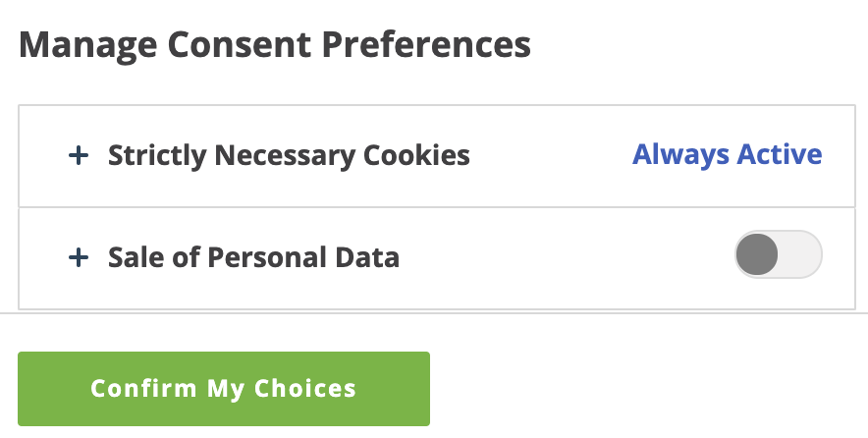868x438 pixels.
Task: Click plus icon beside Sale of Personal Data
Action: (78, 258)
